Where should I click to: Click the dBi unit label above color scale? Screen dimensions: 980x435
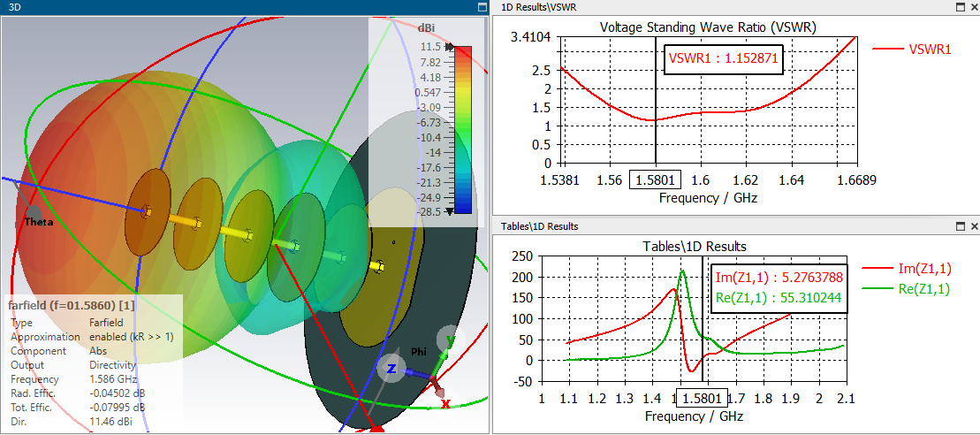[426, 27]
